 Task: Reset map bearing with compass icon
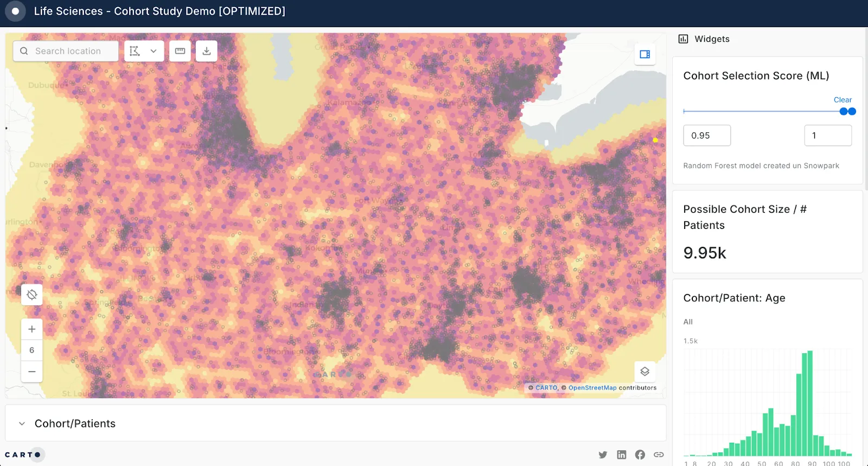click(x=32, y=295)
